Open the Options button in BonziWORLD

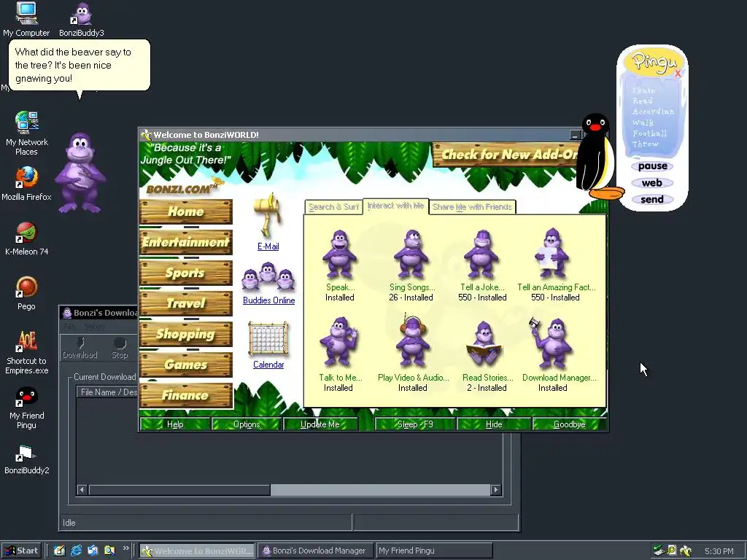[247, 424]
